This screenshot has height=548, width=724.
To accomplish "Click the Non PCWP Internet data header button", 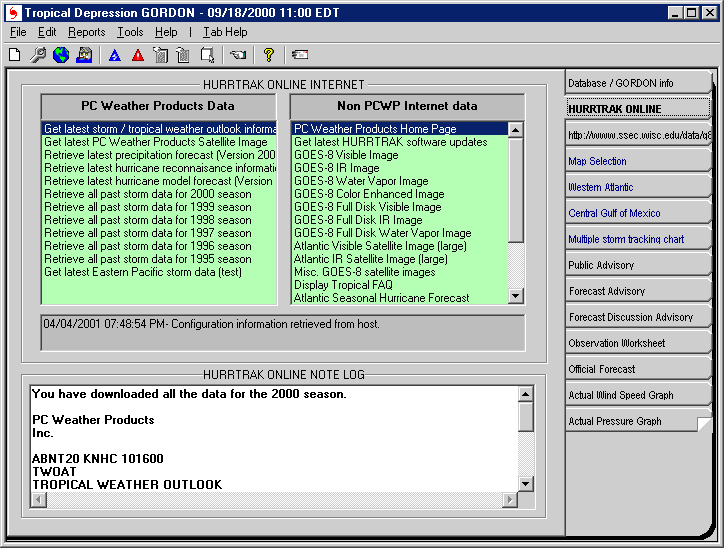I will pyautogui.click(x=407, y=106).
